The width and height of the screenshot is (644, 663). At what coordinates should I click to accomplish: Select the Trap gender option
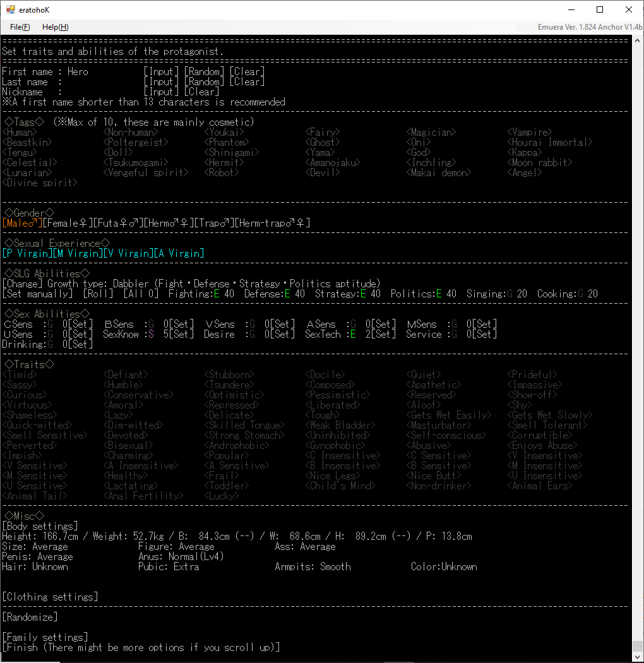[x=214, y=224]
